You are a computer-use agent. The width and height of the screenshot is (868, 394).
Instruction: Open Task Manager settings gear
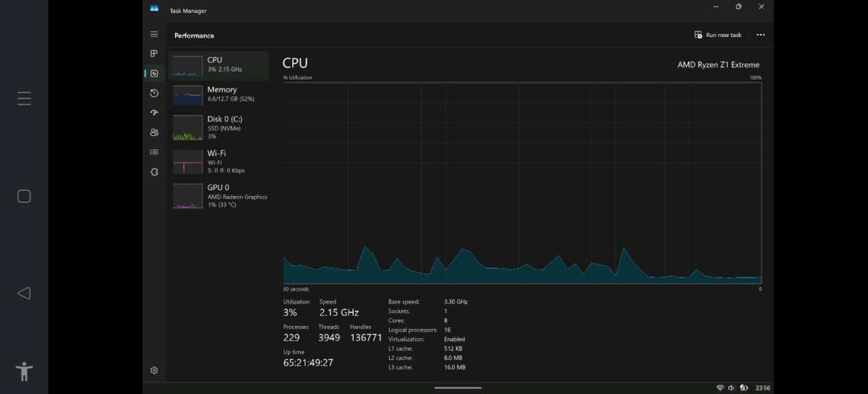coord(154,370)
